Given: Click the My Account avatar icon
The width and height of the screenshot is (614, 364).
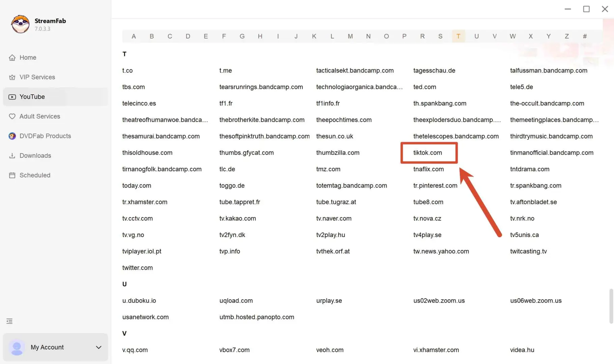Looking at the screenshot, I should click(17, 347).
